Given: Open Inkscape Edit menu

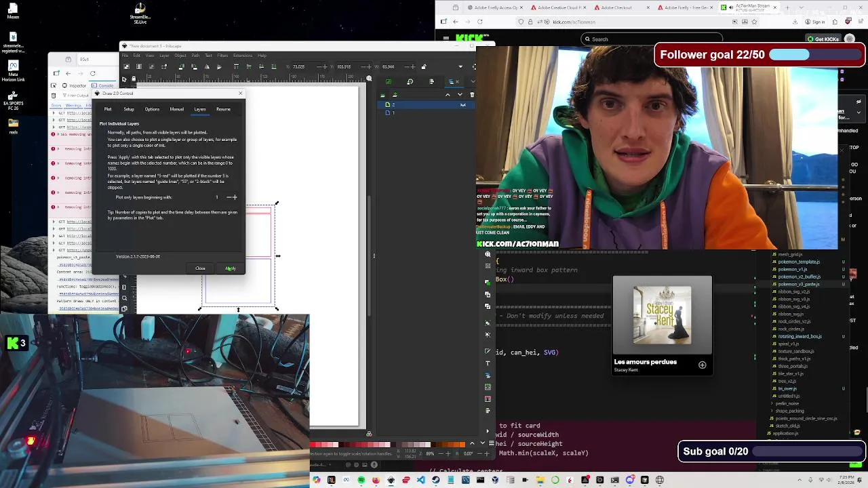Looking at the screenshot, I should tap(136, 56).
